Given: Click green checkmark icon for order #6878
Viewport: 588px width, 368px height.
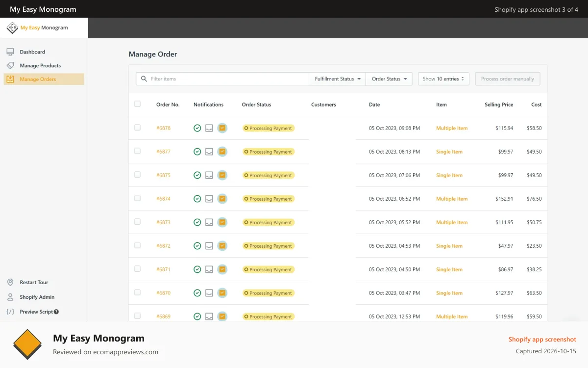Looking at the screenshot, I should pos(197,128).
